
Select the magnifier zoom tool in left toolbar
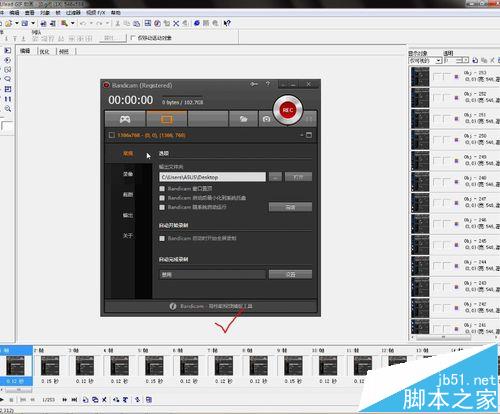8,109
